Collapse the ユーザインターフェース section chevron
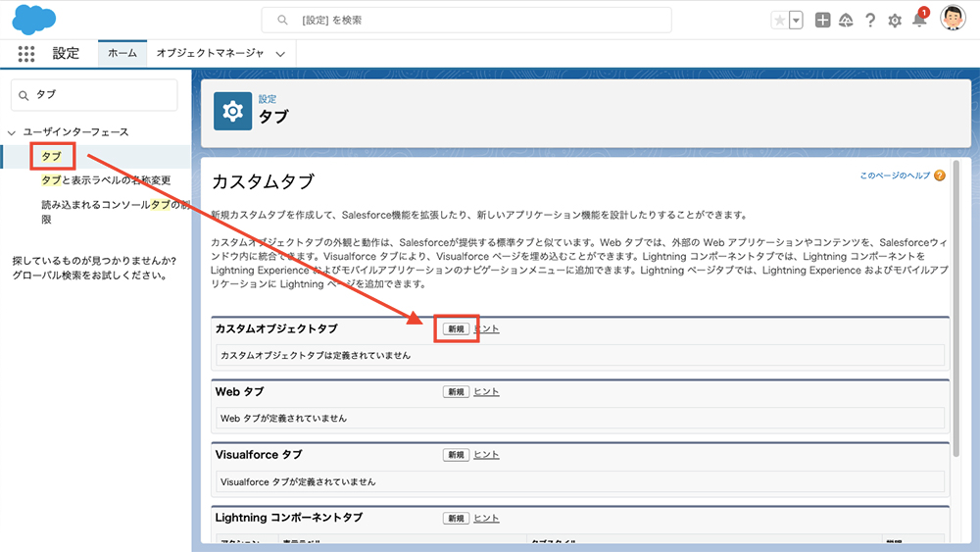This screenshot has width=980, height=552. (x=11, y=132)
